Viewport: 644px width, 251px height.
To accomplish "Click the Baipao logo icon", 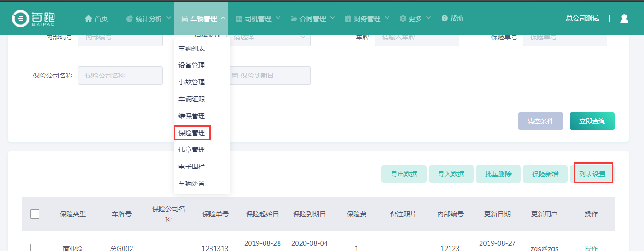I will (20, 18).
